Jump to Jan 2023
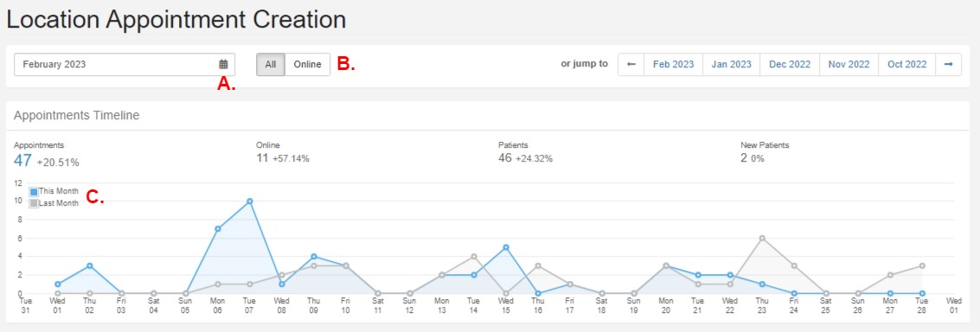Screen dimensions: 980x332 coord(732,64)
